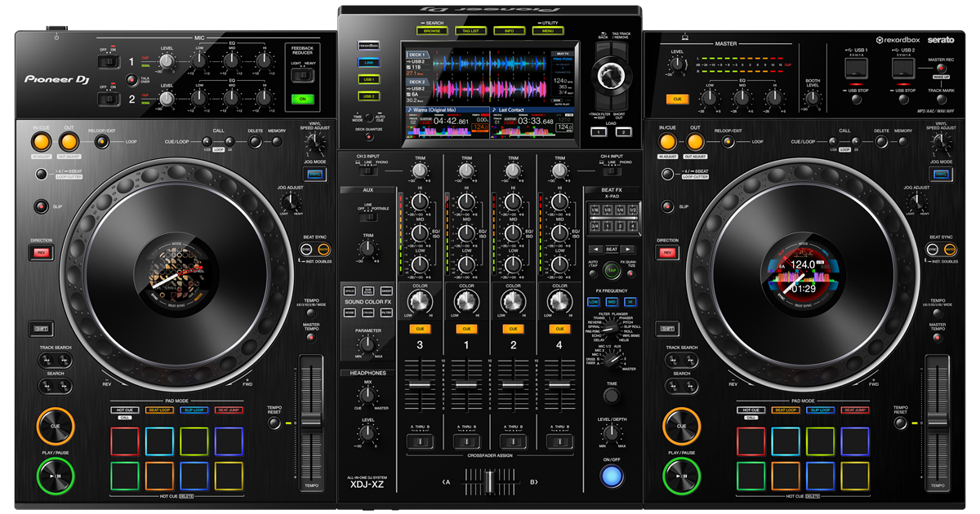Viewport: 980px width, 514px height.
Task: Select BEAT JUMP pad mode on right deck
Action: click(855, 410)
